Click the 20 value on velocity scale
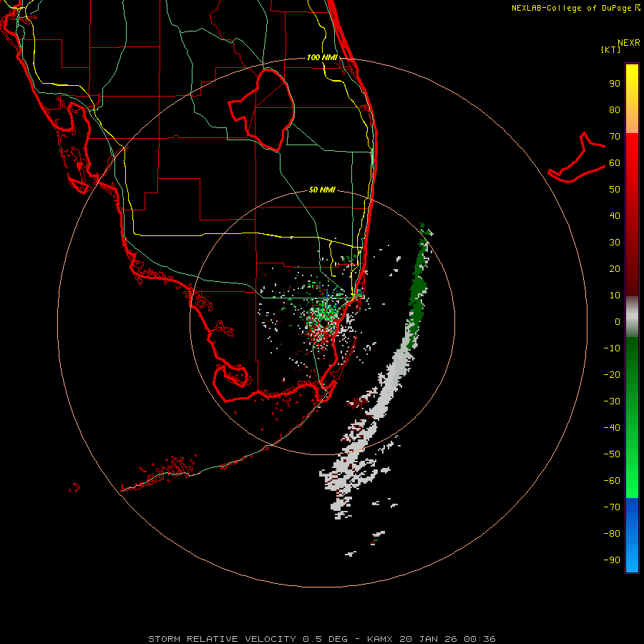The width and height of the screenshot is (644, 644). click(615, 268)
